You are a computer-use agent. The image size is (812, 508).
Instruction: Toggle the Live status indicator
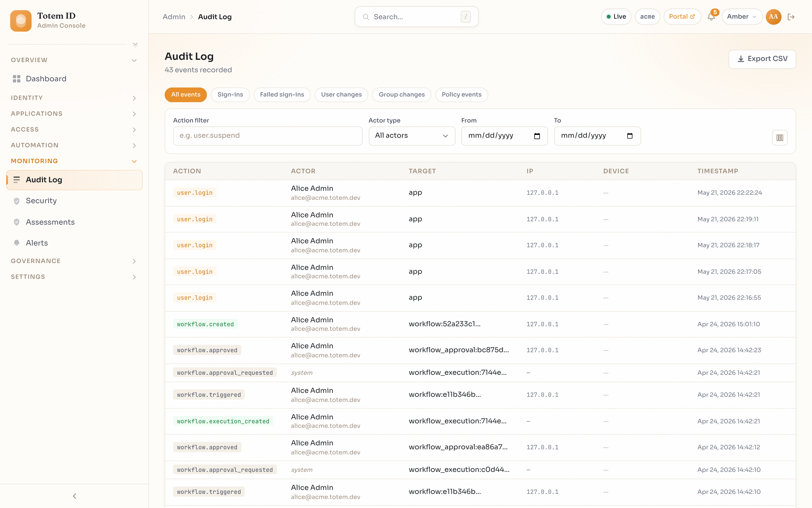coord(616,17)
